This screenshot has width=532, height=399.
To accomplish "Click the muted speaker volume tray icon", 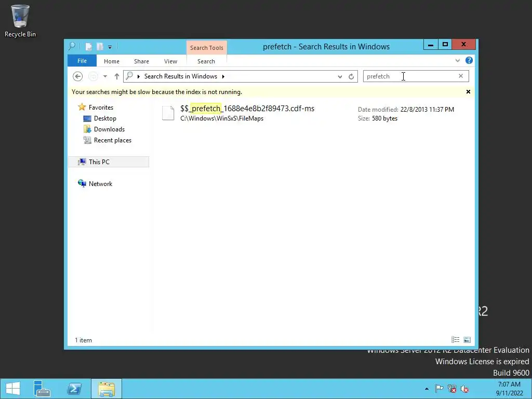I will [464, 389].
